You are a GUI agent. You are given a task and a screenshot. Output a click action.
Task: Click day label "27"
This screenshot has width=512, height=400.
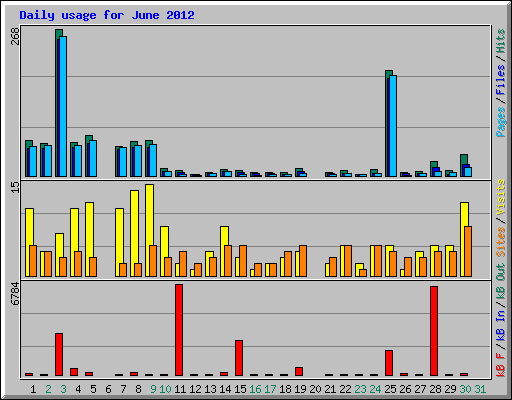[420, 389]
